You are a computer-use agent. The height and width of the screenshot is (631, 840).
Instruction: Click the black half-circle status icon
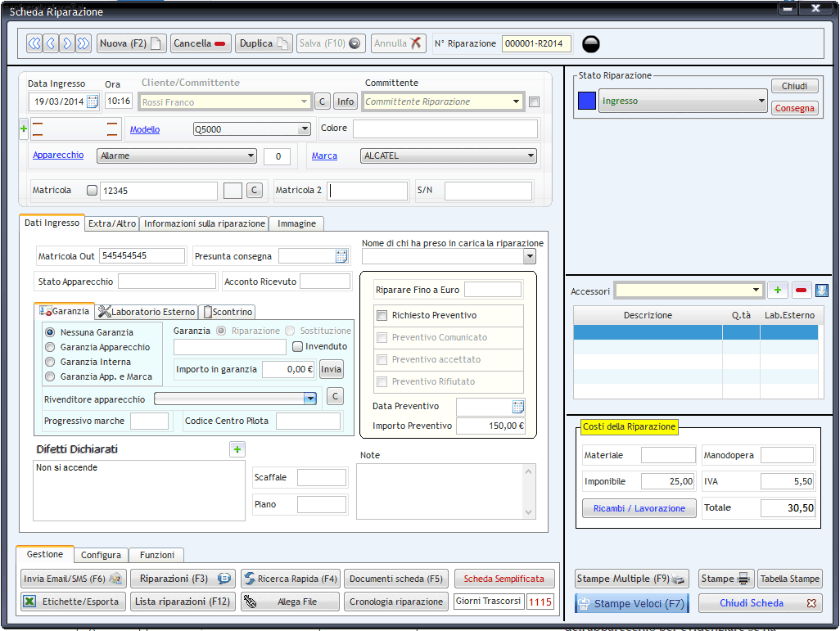point(591,44)
